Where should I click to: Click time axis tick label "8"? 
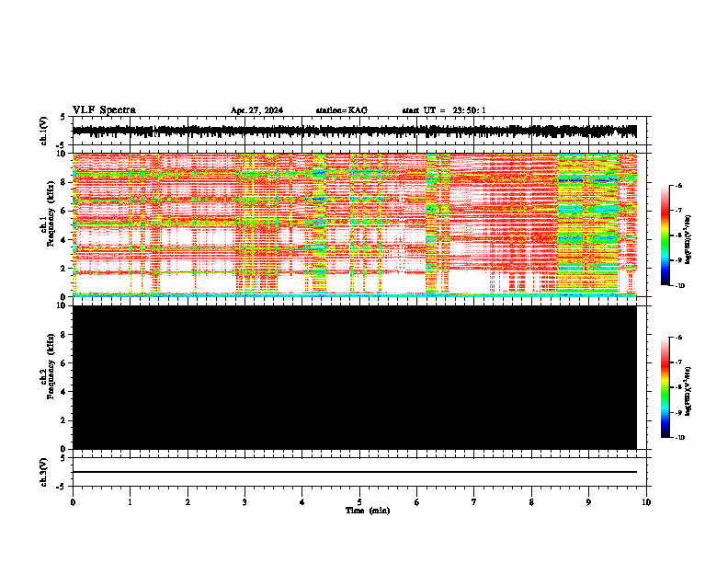point(531,502)
